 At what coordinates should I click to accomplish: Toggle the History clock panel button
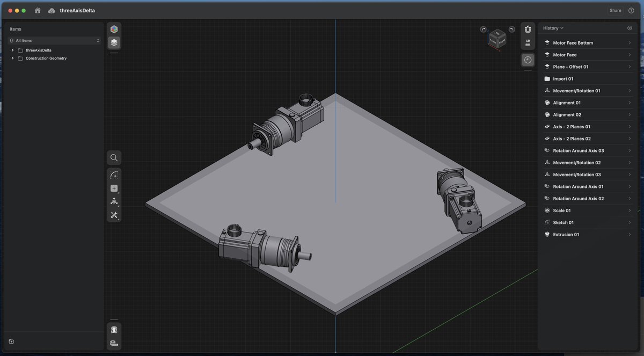click(x=528, y=60)
